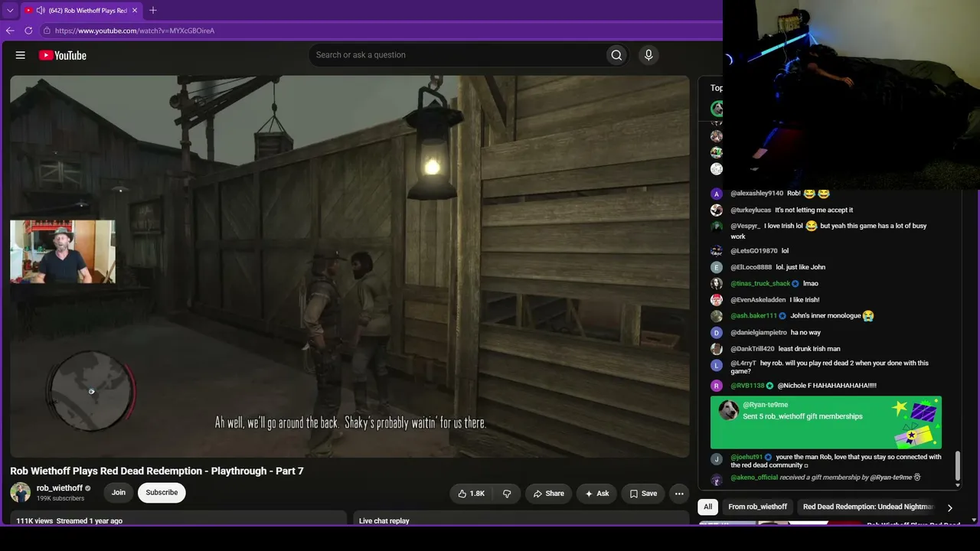980x551 pixels.
Task: Click the @turkeylucas username in chat
Action: [751, 210]
